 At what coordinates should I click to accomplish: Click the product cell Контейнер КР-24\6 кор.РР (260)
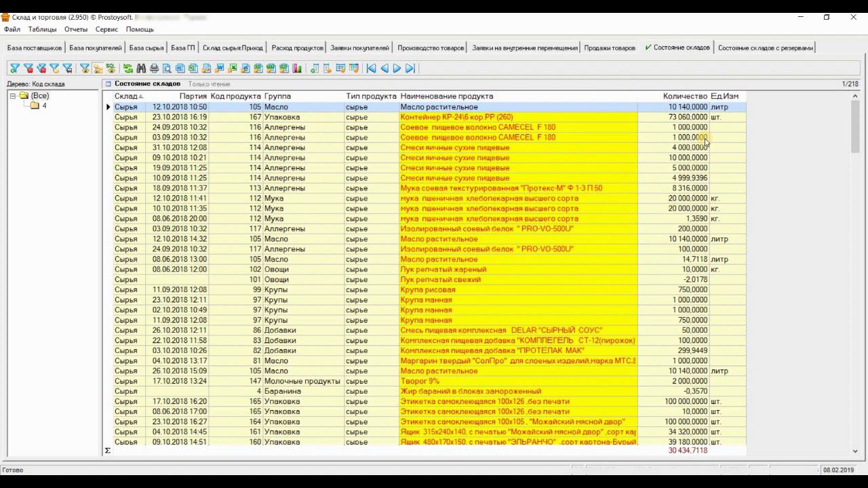[x=518, y=117]
